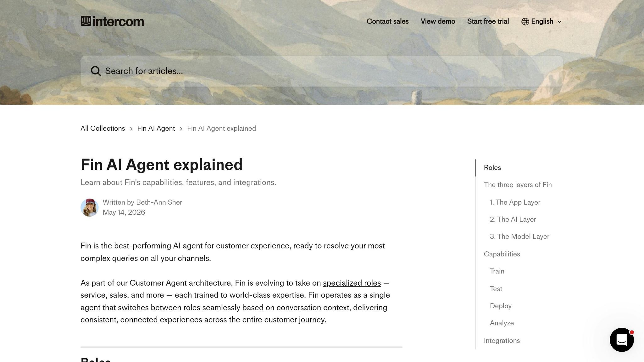This screenshot has height=362, width=644.
Task: Jump to Integrations section
Action: [502, 341]
